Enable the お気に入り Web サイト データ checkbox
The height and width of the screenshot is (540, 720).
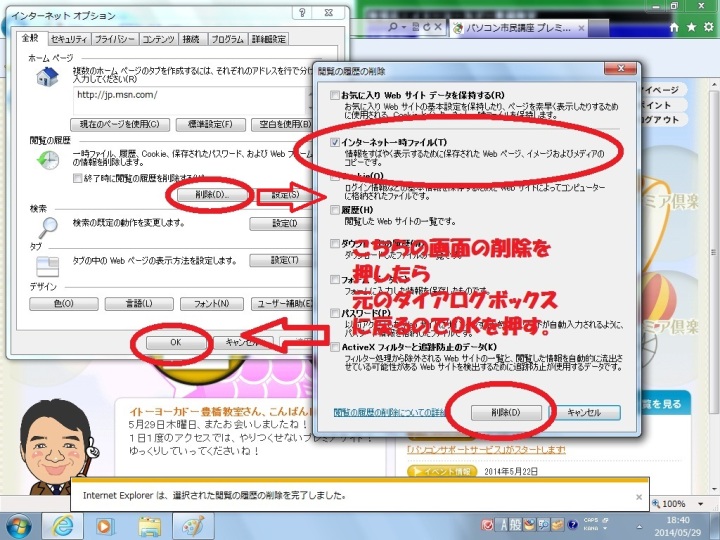(336, 96)
